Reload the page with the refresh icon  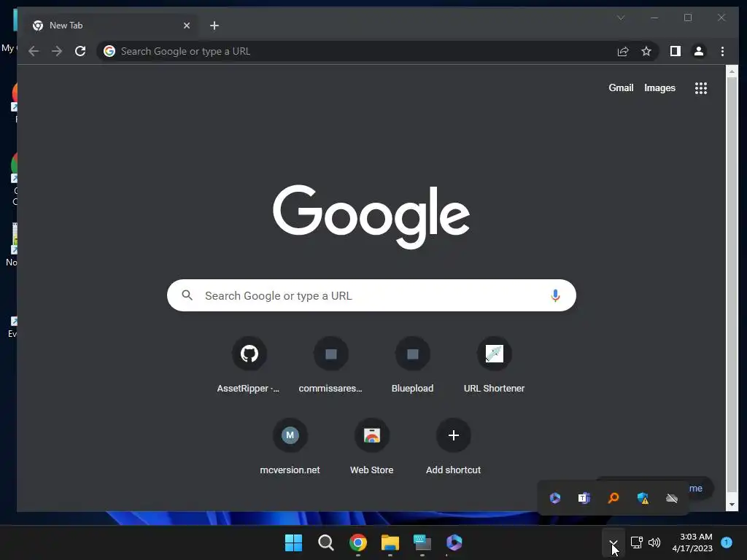80,51
